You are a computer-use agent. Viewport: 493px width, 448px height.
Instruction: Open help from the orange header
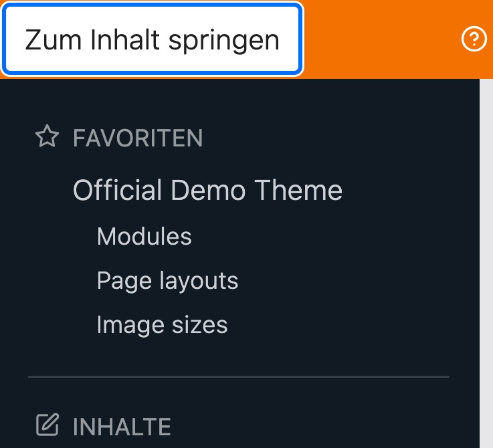coord(474,40)
